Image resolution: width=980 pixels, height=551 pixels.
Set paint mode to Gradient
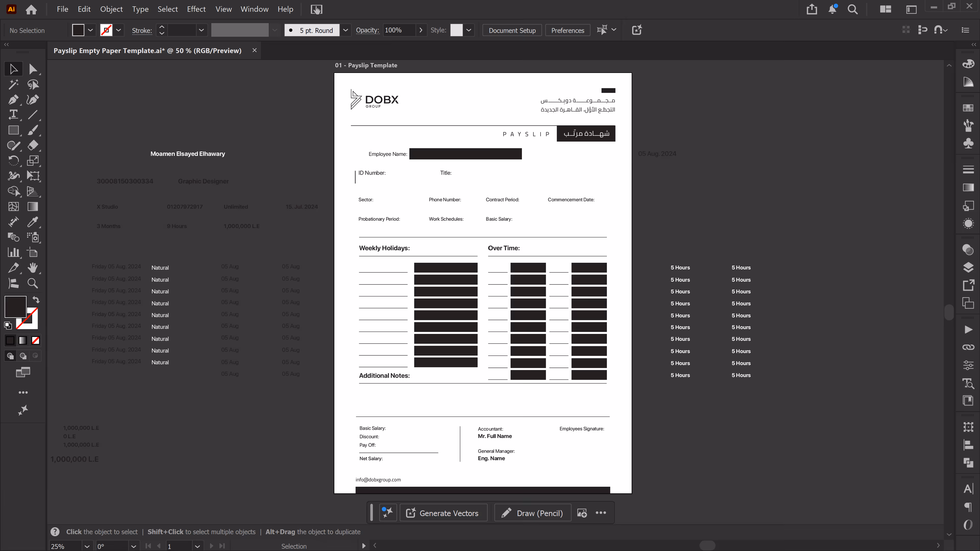pos(23,340)
